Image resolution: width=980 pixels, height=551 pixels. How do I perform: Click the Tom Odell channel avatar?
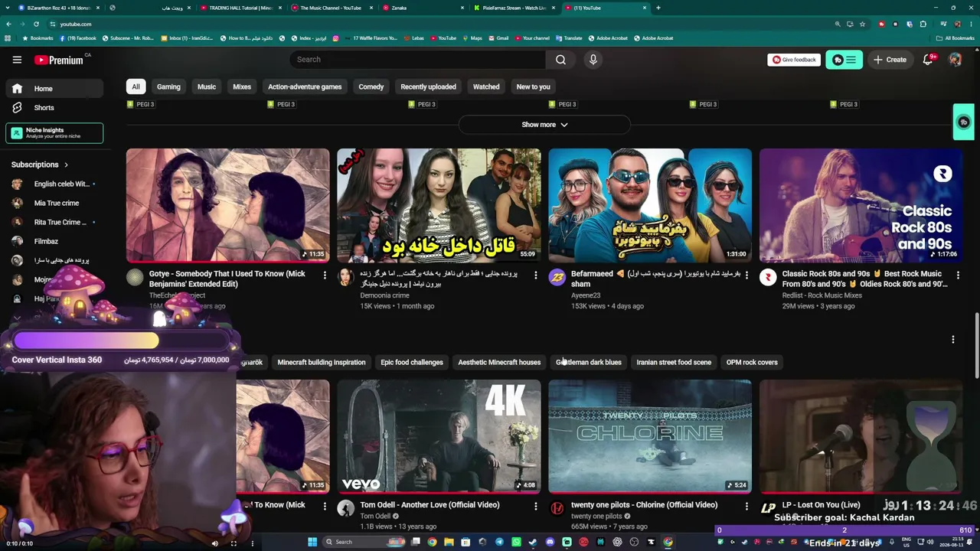pos(346,508)
